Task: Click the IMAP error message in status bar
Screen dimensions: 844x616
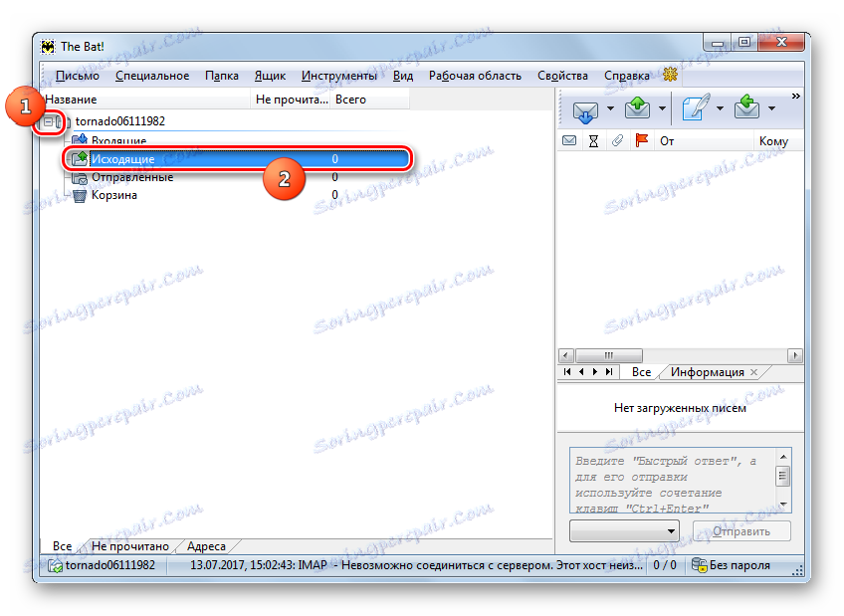Action: click(417, 565)
